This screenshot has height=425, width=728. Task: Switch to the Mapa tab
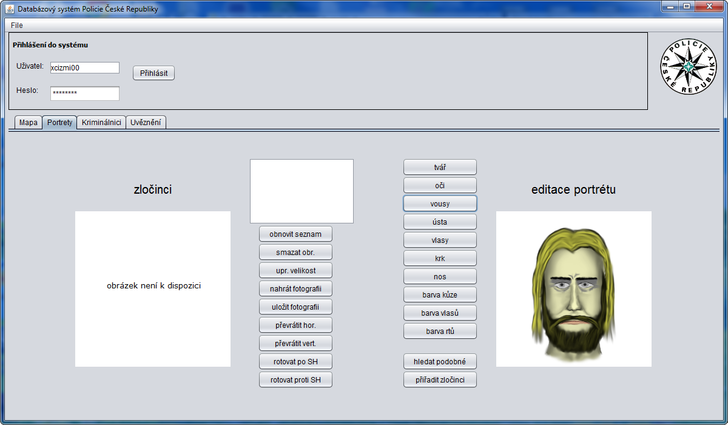pyautogui.click(x=28, y=123)
